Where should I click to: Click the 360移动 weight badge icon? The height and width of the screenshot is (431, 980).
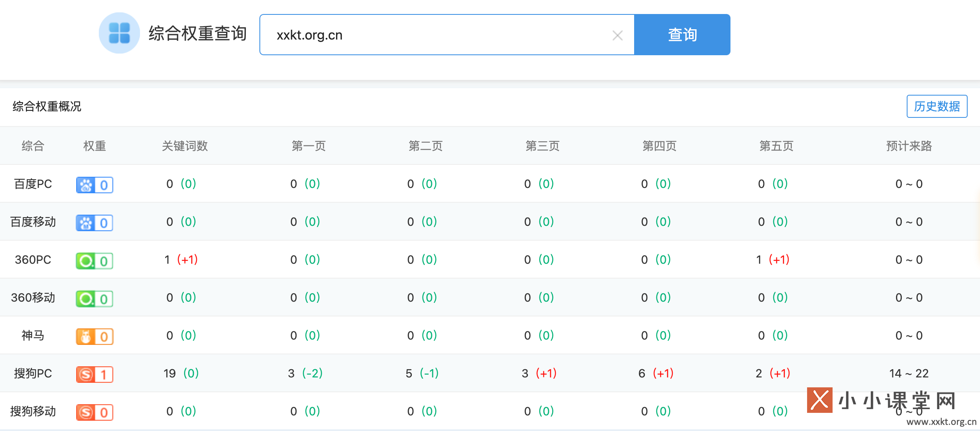(95, 298)
